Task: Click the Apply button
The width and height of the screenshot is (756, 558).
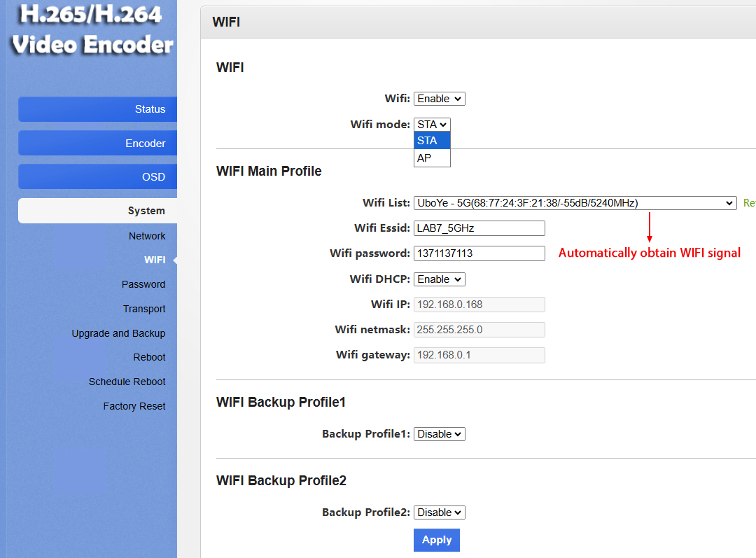Action: click(437, 540)
